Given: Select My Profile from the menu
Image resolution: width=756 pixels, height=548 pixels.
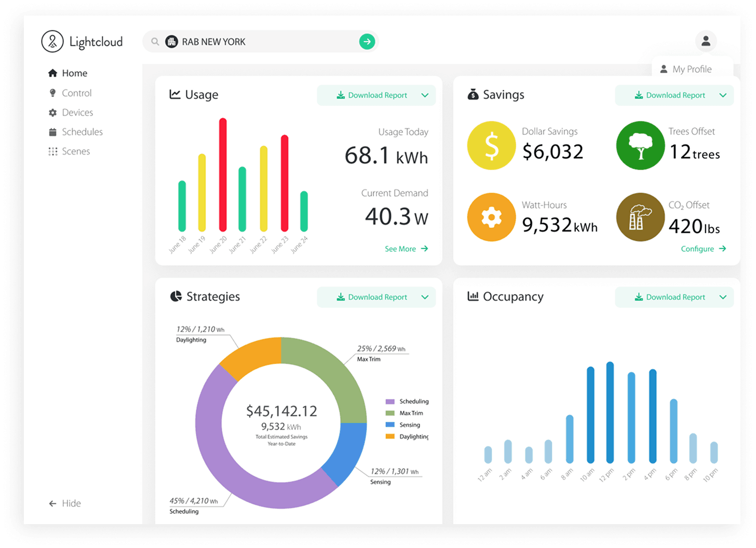Looking at the screenshot, I should coord(691,68).
